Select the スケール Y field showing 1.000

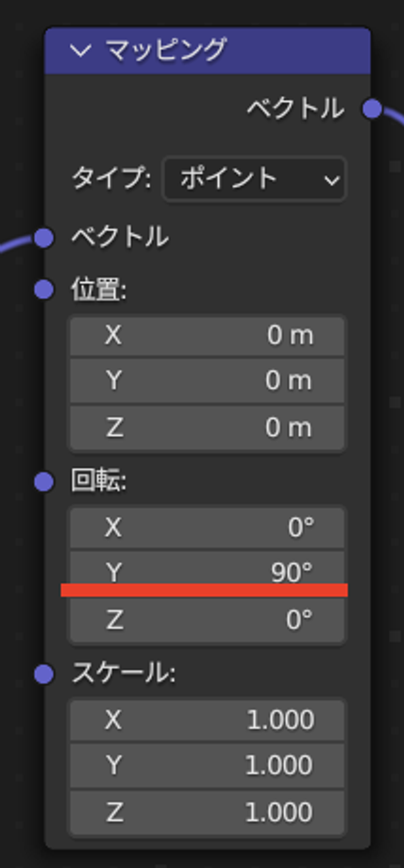[207, 765]
